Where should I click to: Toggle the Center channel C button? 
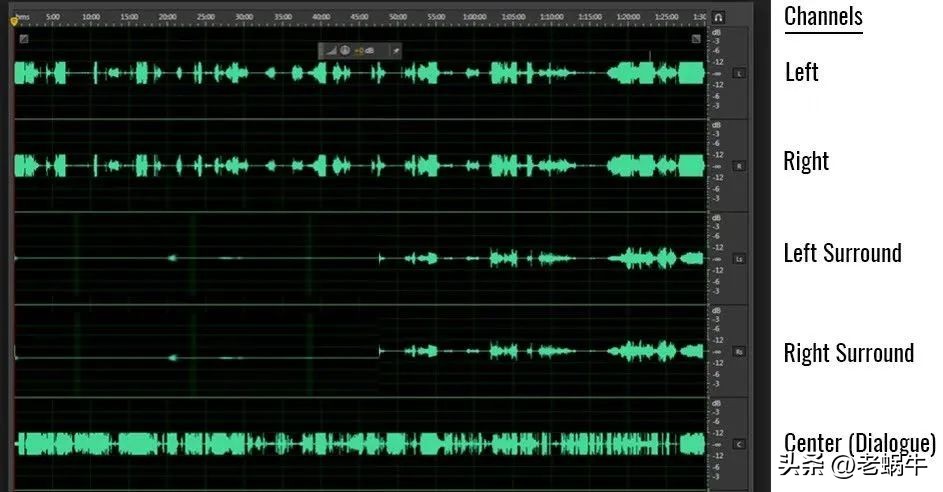(739, 443)
